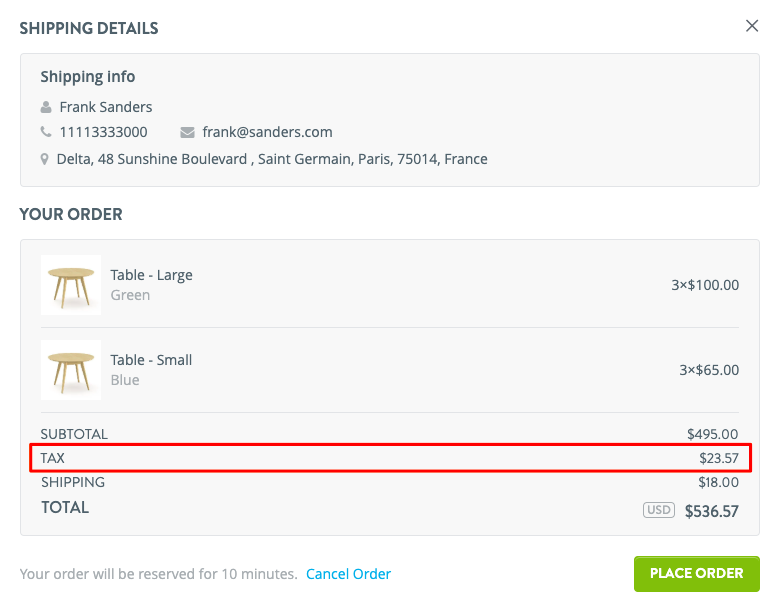
Task: Click the shipping cost $18.00
Action: [x=718, y=482]
